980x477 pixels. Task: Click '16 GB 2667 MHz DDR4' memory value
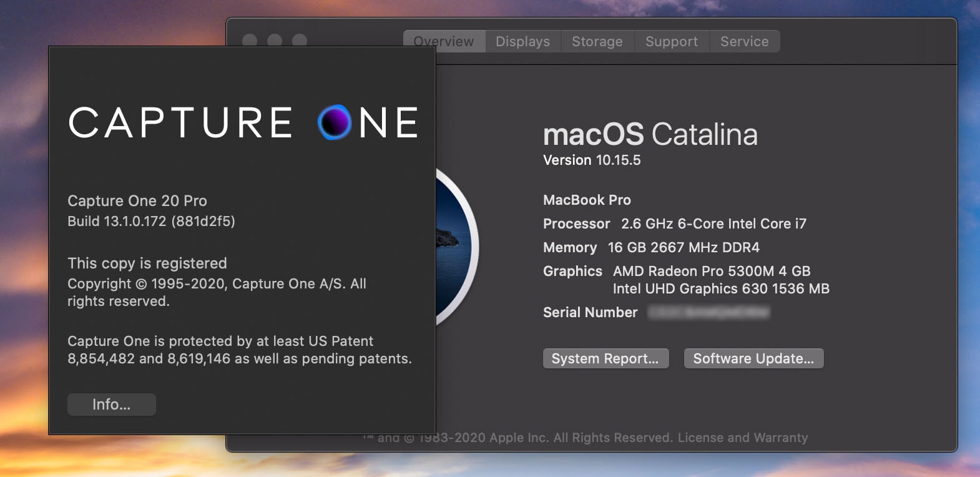pos(684,247)
